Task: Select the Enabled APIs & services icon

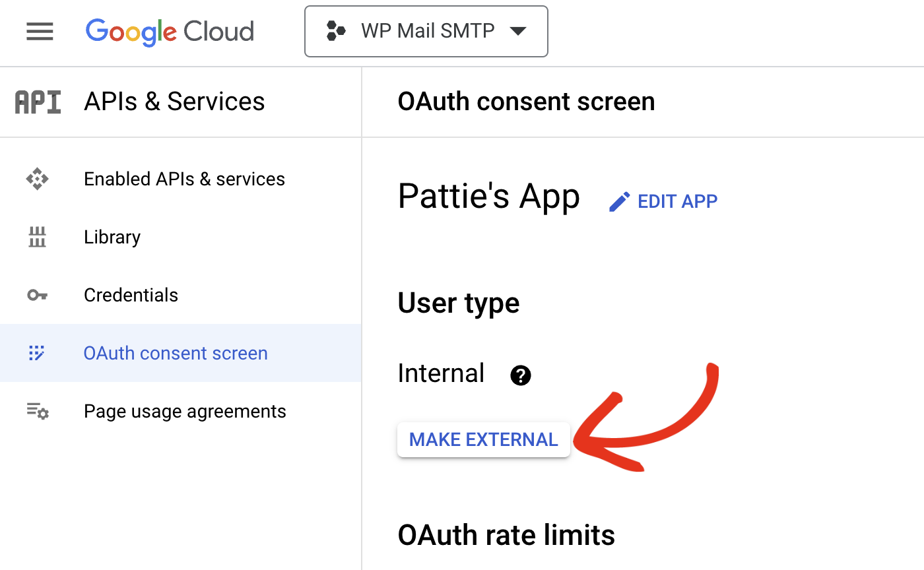Action: [38, 178]
